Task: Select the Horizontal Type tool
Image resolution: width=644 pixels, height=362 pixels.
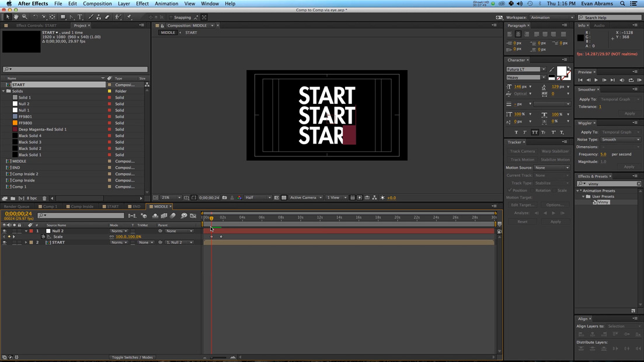Action: 80,17
